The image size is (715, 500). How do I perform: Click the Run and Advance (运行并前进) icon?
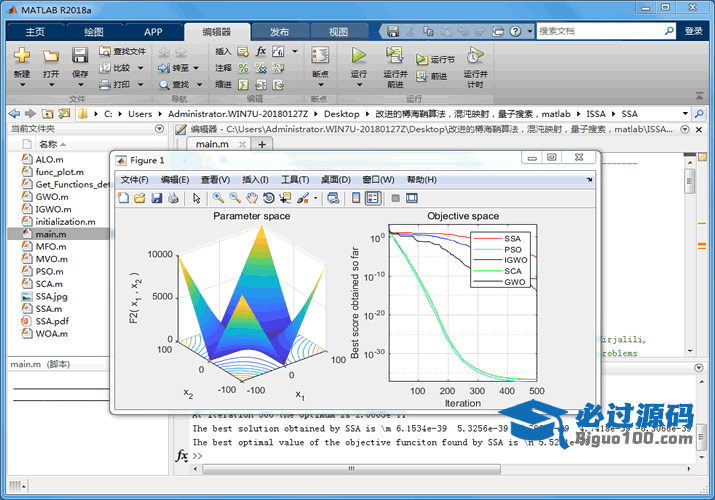coord(395,56)
